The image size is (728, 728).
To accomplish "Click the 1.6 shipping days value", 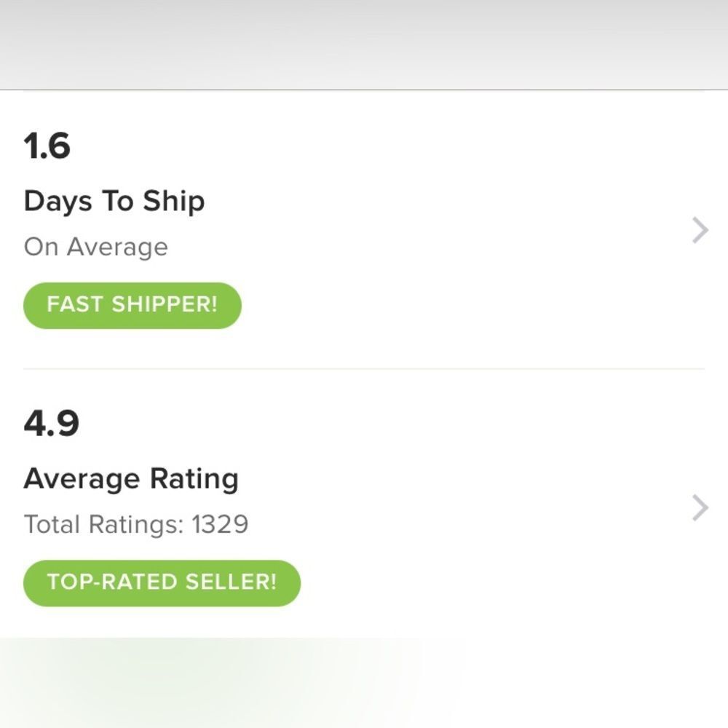I will [x=47, y=146].
